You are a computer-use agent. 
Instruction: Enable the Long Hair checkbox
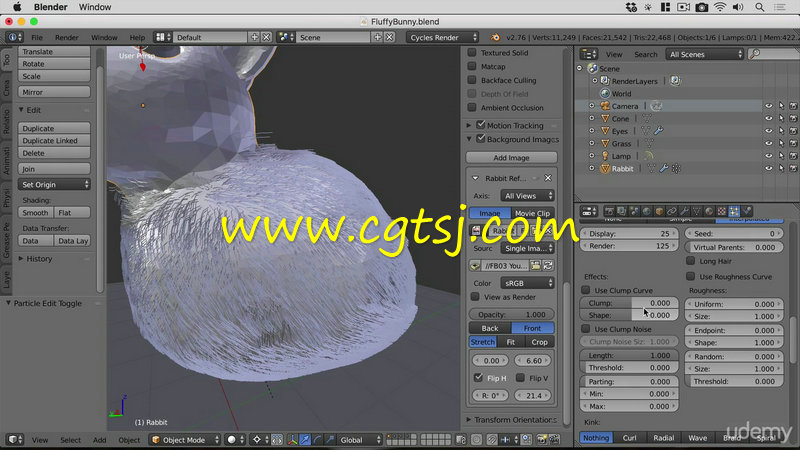point(691,261)
